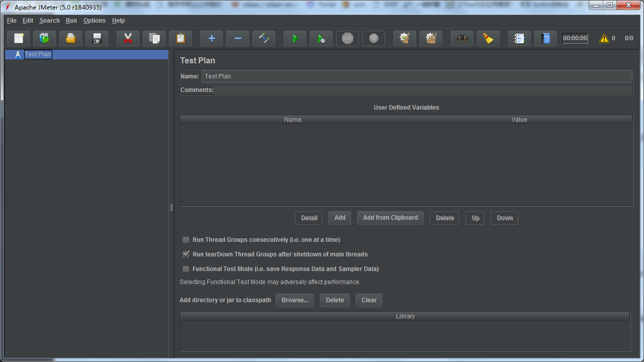The width and height of the screenshot is (644, 362).
Task: Click the Delete button under variables table
Action: (445, 218)
